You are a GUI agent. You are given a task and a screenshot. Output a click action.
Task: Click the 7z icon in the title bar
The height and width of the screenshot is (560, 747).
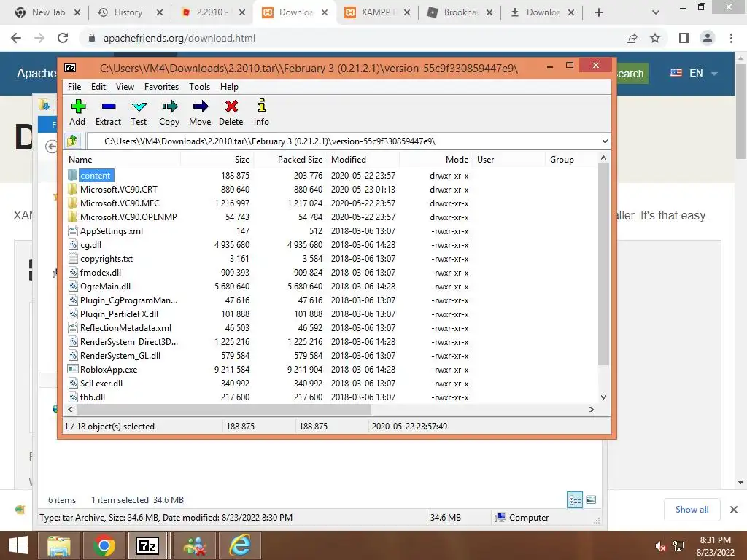[x=70, y=68]
